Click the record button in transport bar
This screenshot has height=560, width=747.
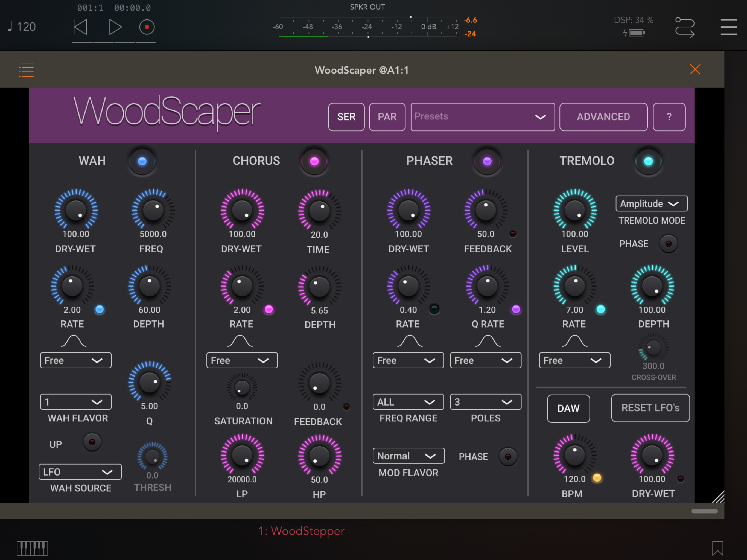click(x=147, y=27)
